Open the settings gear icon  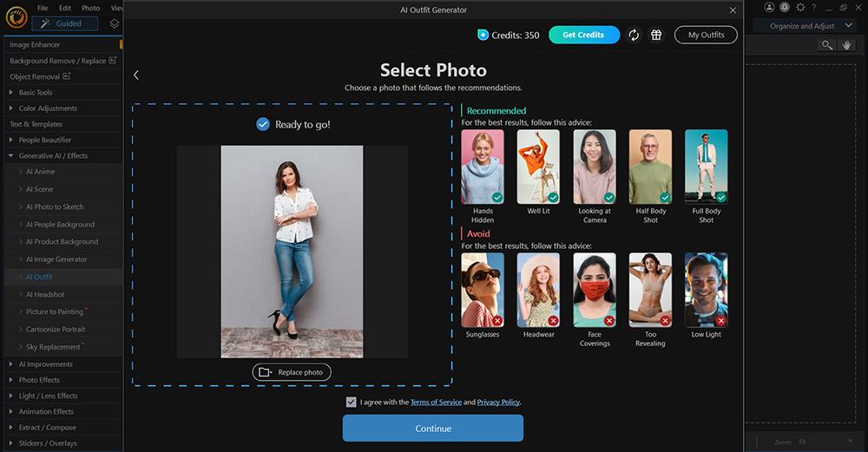[800, 7]
